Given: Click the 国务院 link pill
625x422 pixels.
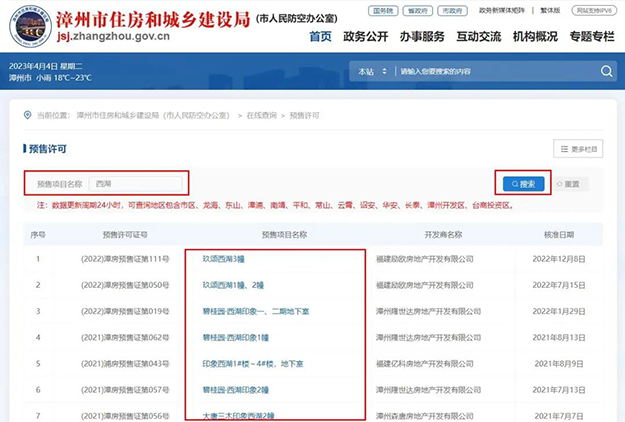Looking at the screenshot, I should coord(383,11).
